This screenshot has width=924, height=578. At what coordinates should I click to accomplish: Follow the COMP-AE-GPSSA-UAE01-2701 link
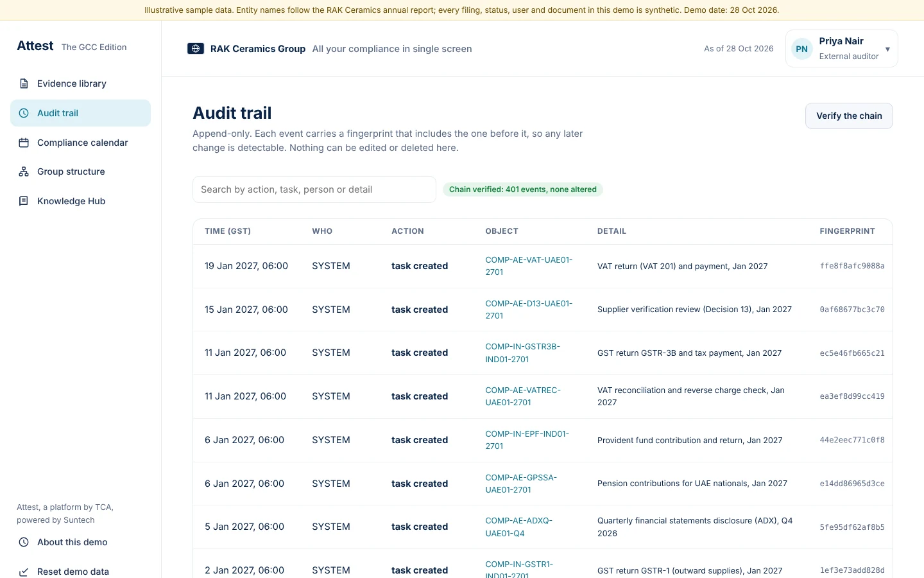point(521,484)
